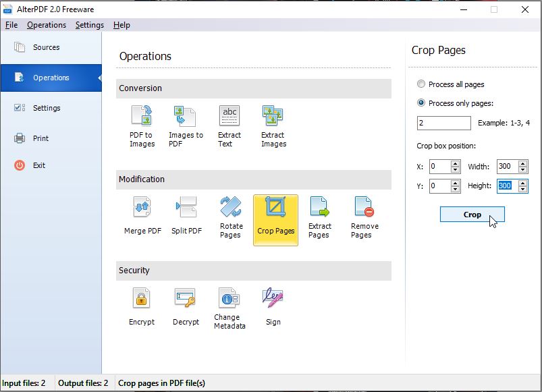Choose the Rotate Pages operation
The height and width of the screenshot is (392, 542).
pos(232,217)
